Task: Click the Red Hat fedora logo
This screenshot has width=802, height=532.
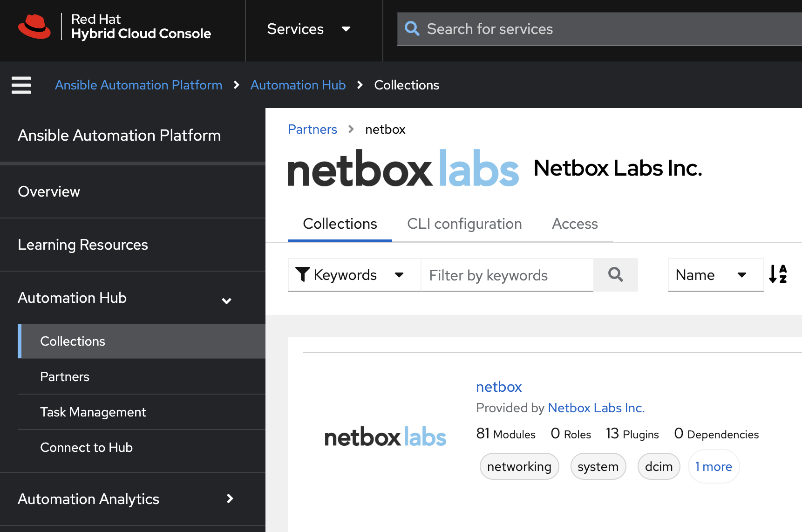Action: click(x=34, y=27)
